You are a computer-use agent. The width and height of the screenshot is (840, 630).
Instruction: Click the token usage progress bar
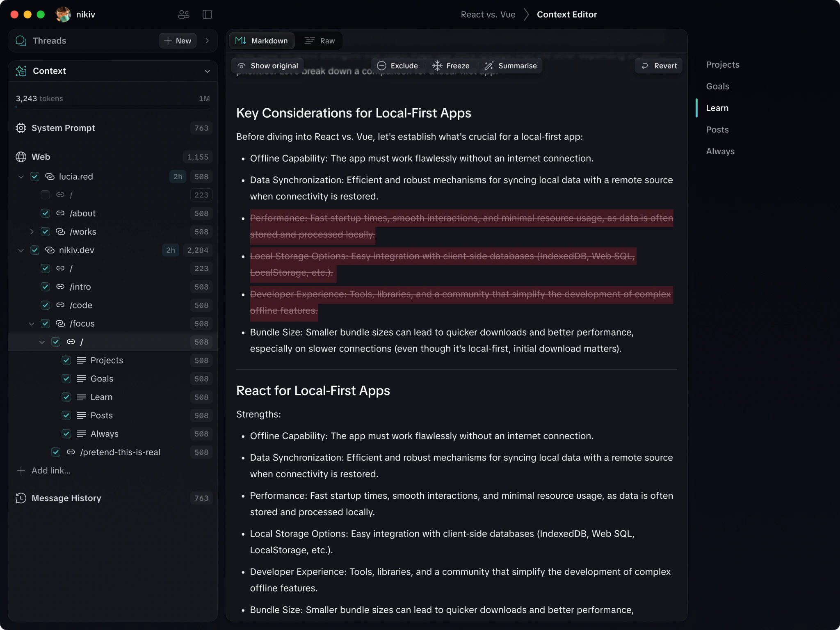(x=112, y=107)
